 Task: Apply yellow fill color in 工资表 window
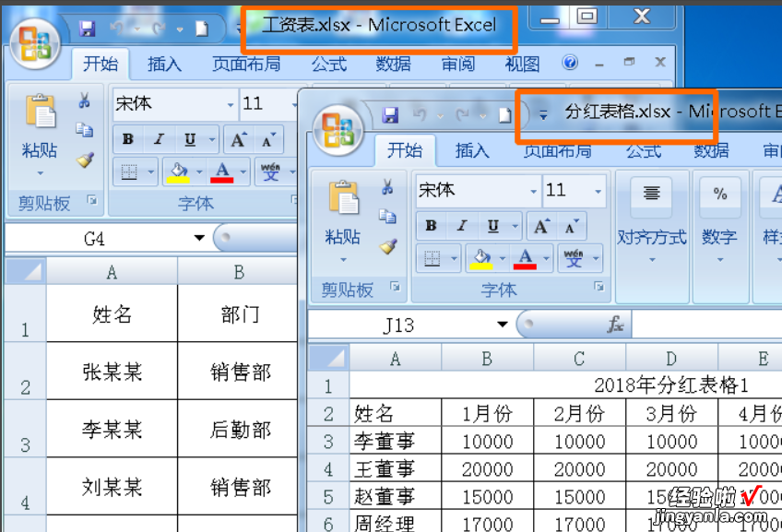(179, 172)
